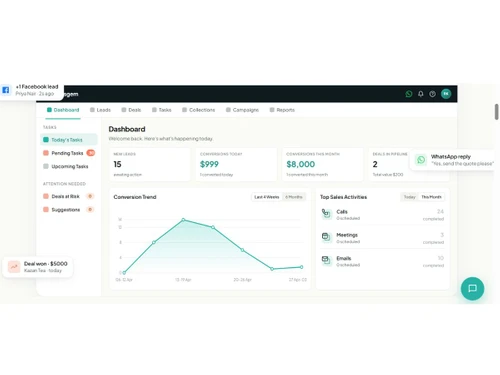Viewport: 500px width, 375px height.
Task: Open Pending Tasks in sidebar
Action: click(69, 153)
